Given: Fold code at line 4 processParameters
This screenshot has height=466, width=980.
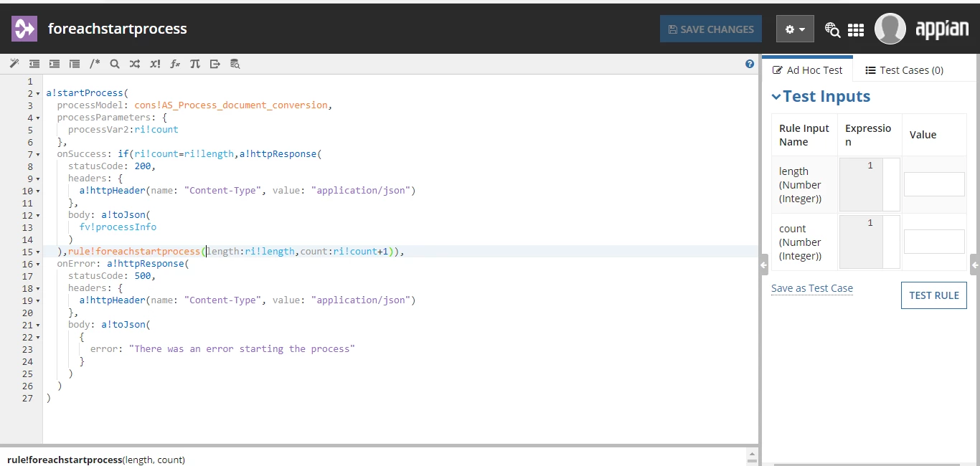Looking at the screenshot, I should 38,118.
